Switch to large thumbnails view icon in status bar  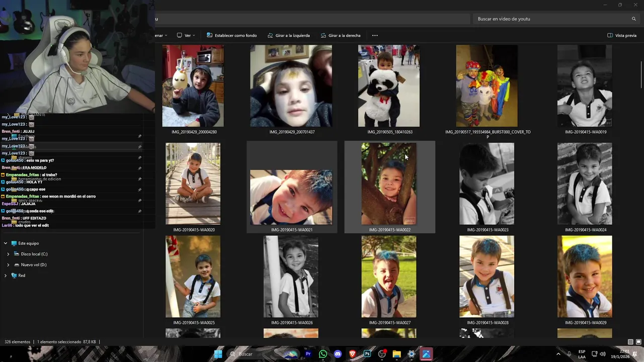tap(638, 342)
